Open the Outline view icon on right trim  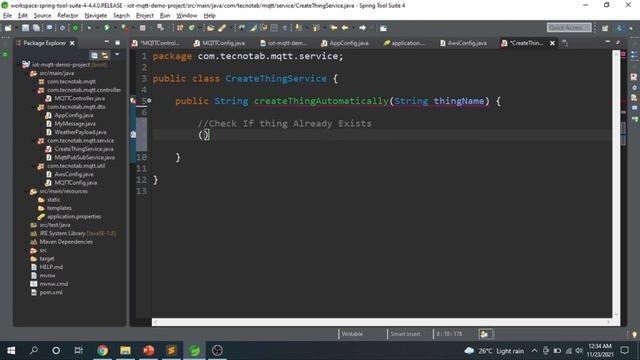pos(634,56)
